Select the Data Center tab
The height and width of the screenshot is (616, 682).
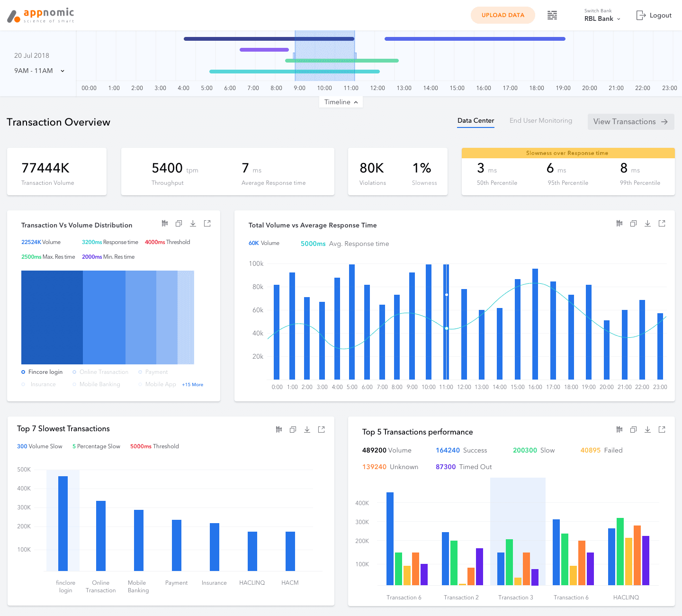[x=476, y=121]
